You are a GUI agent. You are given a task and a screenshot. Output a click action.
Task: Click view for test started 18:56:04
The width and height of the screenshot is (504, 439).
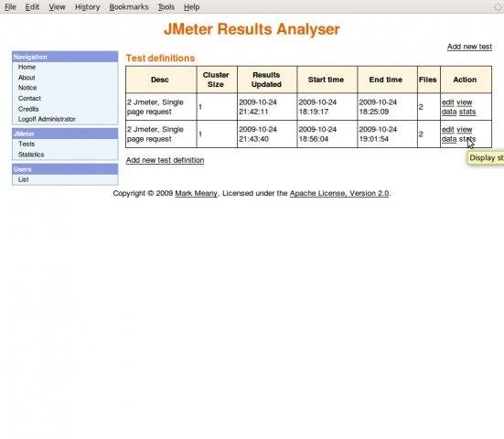[x=464, y=130]
